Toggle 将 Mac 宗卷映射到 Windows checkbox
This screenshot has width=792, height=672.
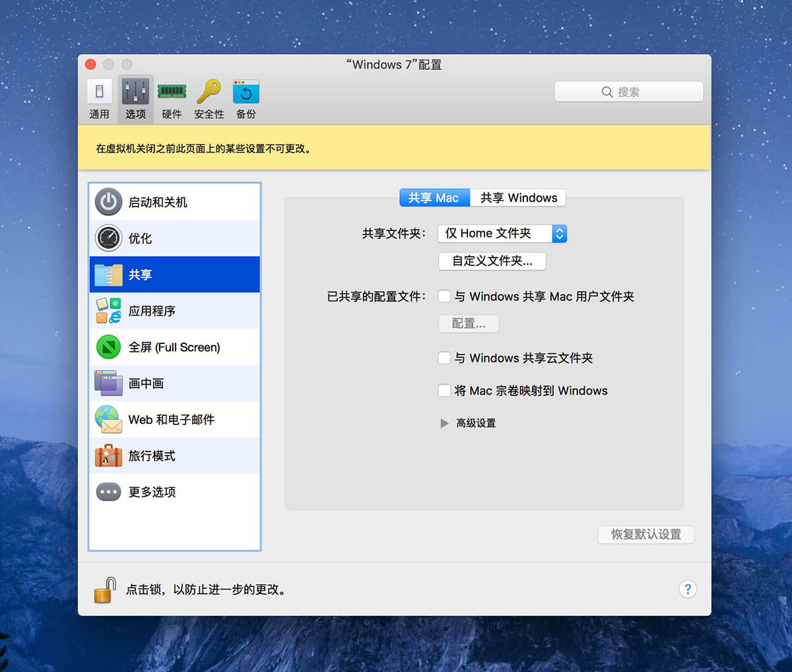445,390
